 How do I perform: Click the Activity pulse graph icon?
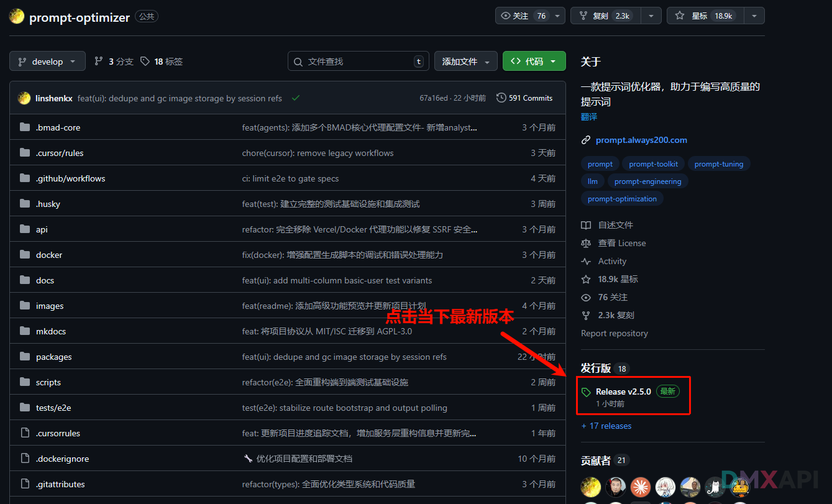pos(585,261)
